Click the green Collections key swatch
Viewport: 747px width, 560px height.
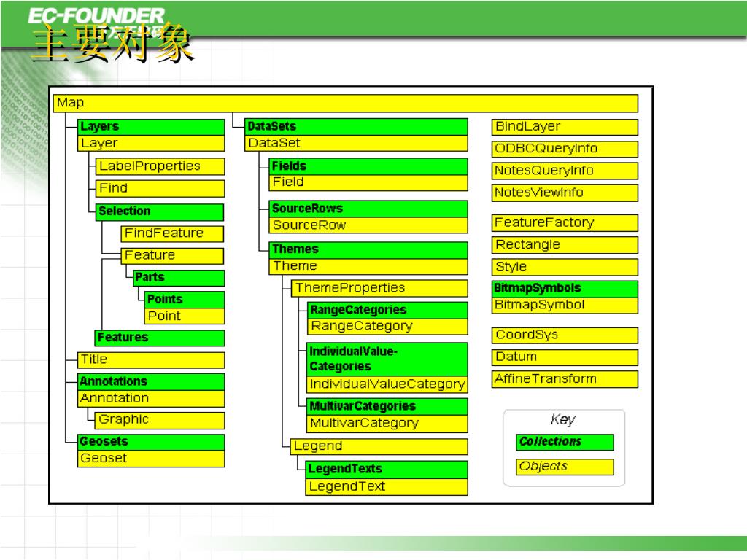(x=565, y=442)
